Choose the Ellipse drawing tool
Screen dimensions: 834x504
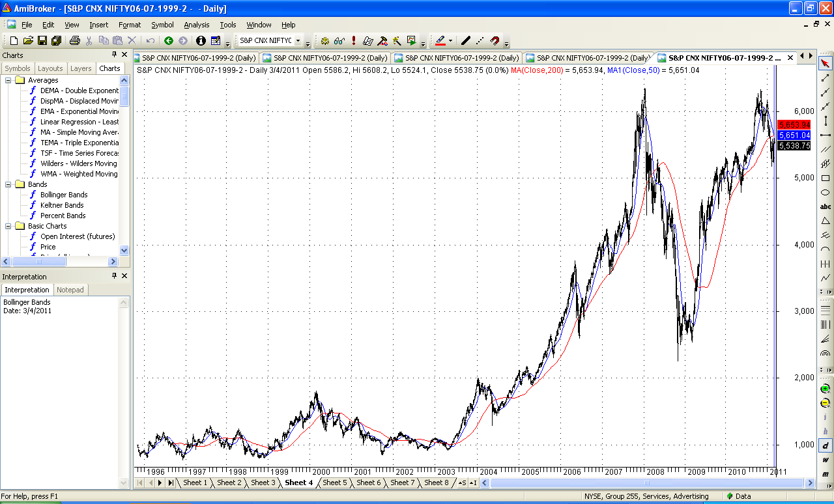point(826,192)
